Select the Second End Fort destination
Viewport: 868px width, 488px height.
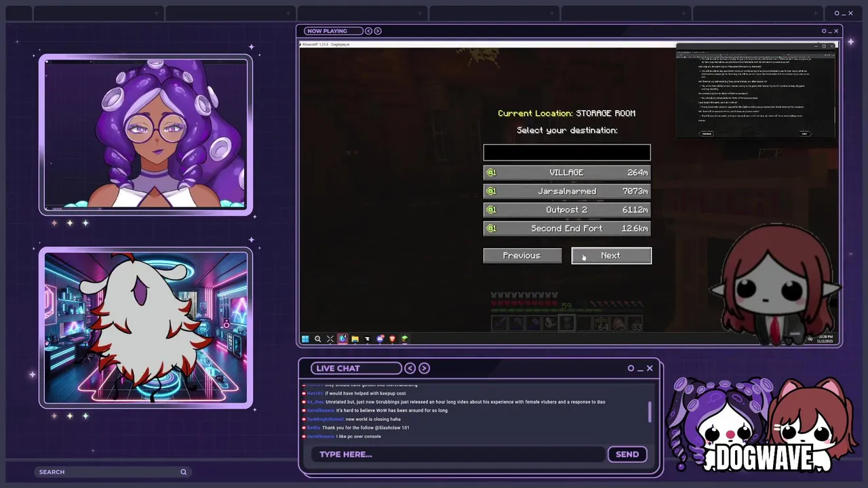pos(567,228)
